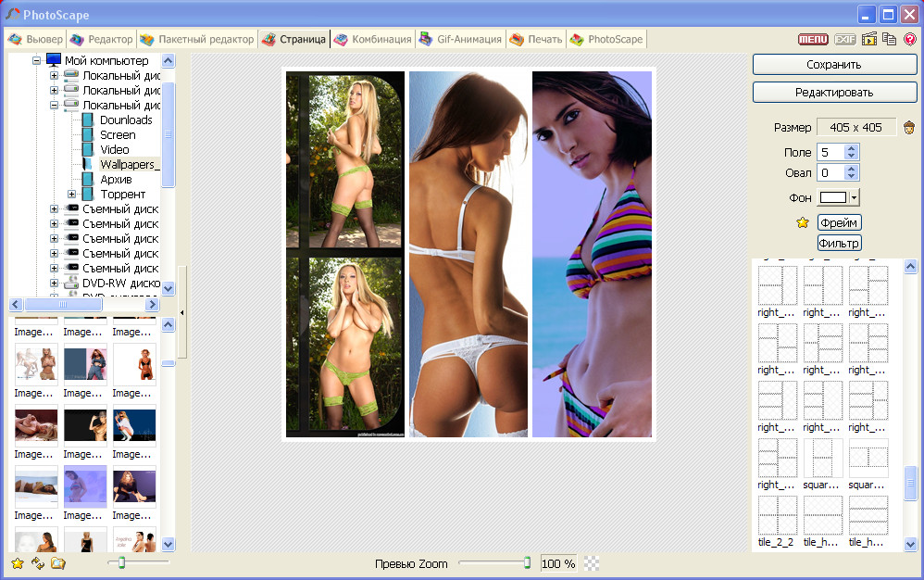
Task: Increase the Поле value with up arrow
Action: pos(851,148)
